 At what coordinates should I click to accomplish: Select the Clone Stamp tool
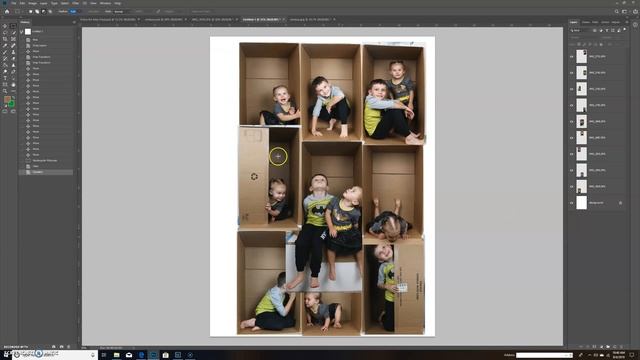point(13,52)
